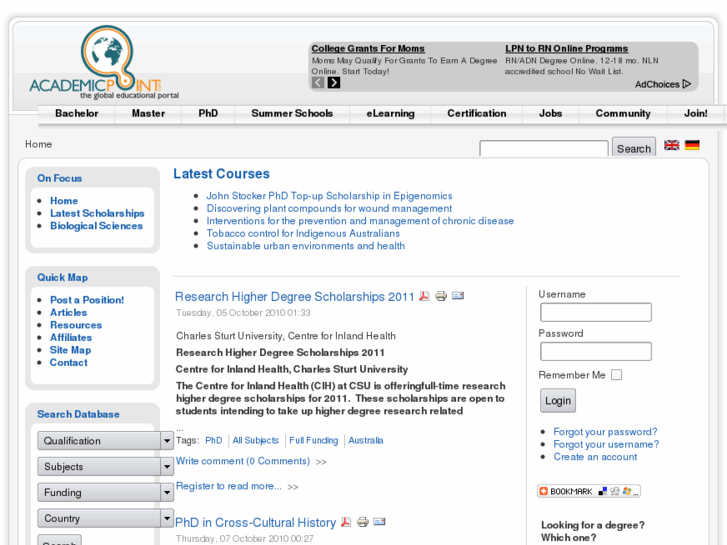Click Write comment (0 Comments)
The image size is (727, 545).
coord(243,461)
